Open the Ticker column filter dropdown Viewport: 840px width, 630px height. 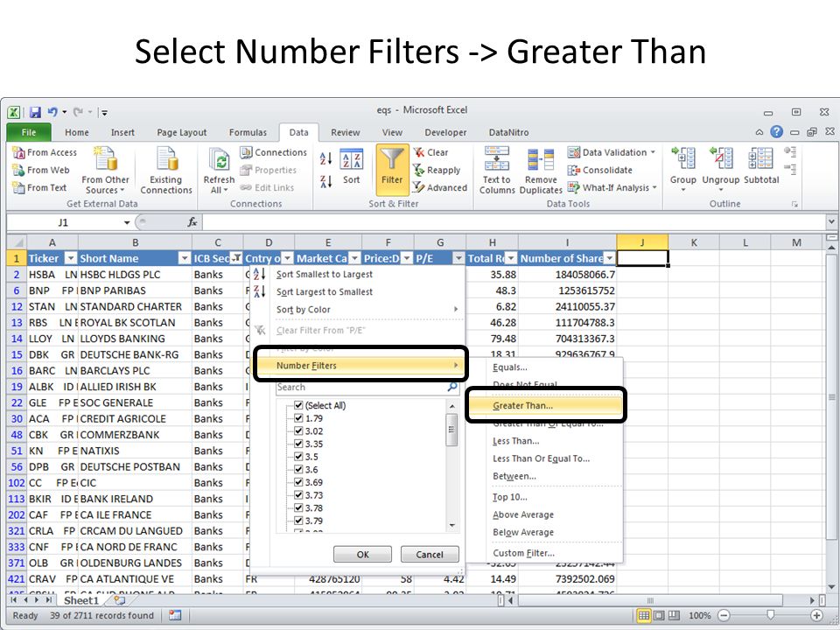pos(71,259)
